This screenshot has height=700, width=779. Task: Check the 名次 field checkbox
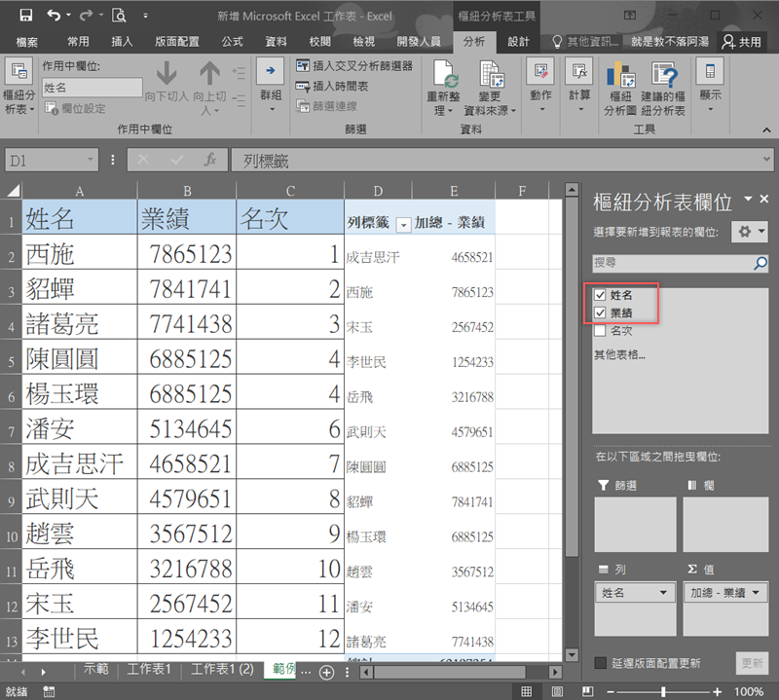600,330
